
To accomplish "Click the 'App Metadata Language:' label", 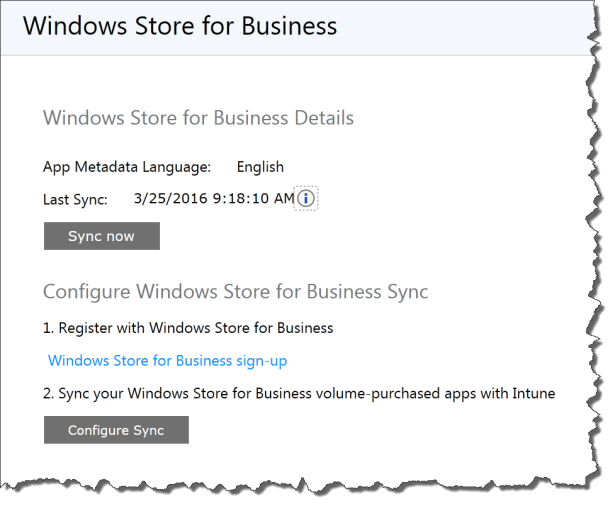I will click(x=127, y=167).
